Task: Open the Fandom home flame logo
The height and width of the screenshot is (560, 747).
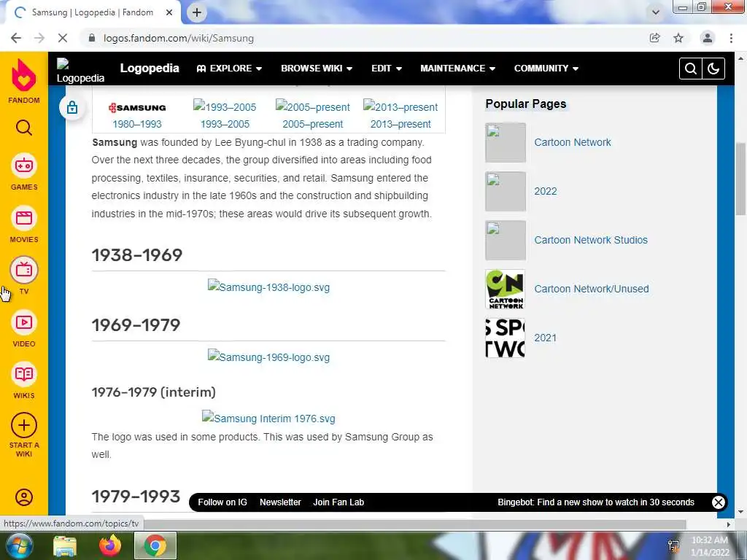Action: [x=24, y=76]
